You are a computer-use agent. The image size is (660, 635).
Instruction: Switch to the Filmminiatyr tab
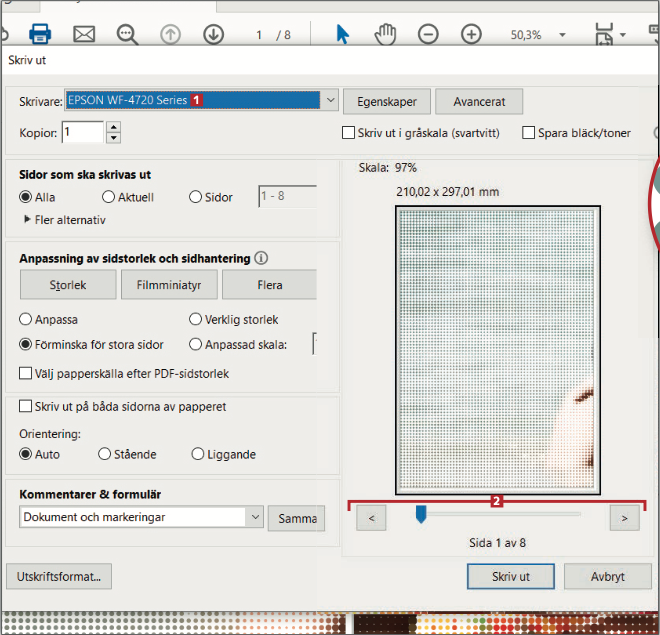click(x=168, y=285)
